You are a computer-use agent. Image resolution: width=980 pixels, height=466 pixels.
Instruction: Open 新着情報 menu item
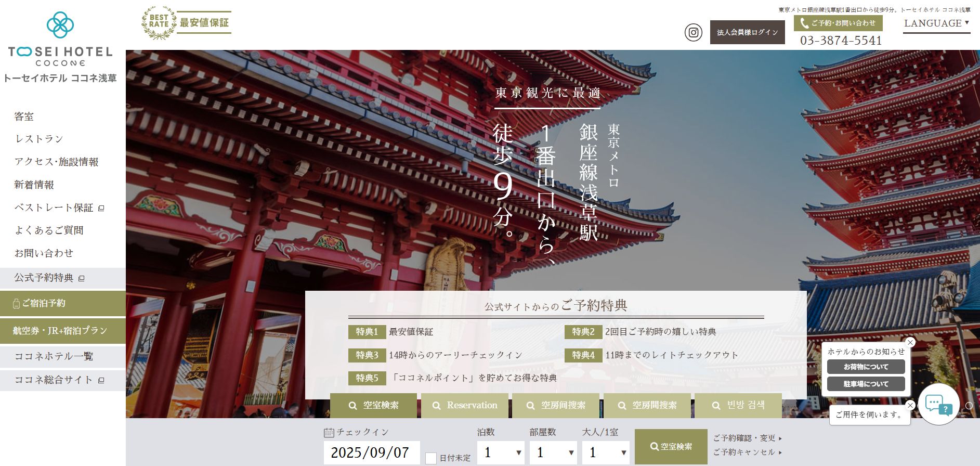tap(34, 185)
